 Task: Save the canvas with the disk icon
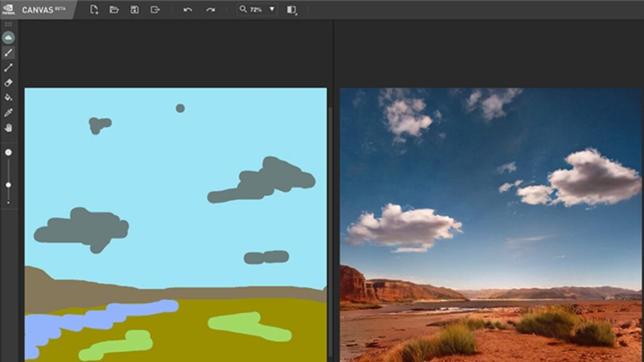click(x=134, y=10)
